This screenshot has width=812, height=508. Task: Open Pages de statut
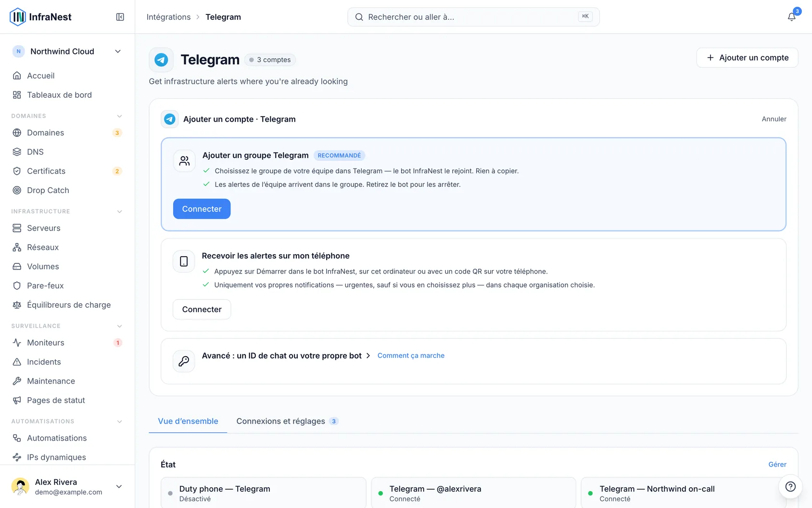pos(67,400)
